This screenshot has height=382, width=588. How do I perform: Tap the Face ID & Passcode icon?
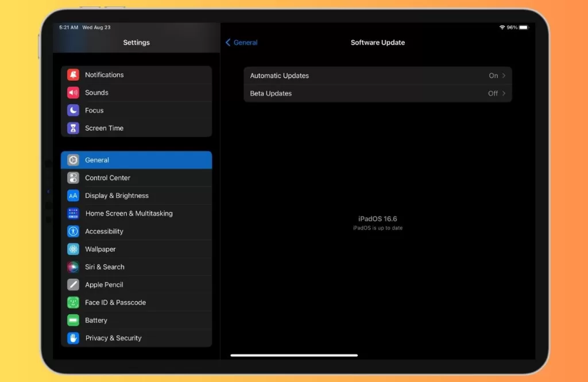[73, 303]
